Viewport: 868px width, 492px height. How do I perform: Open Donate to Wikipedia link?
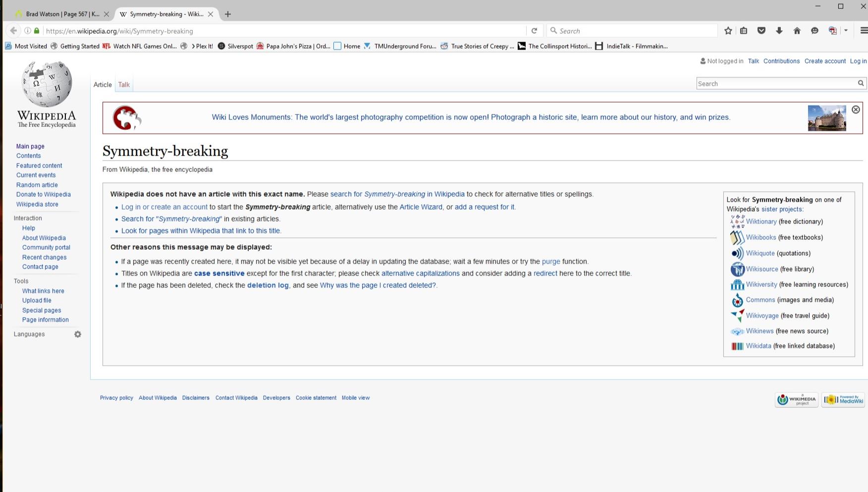[x=44, y=194]
